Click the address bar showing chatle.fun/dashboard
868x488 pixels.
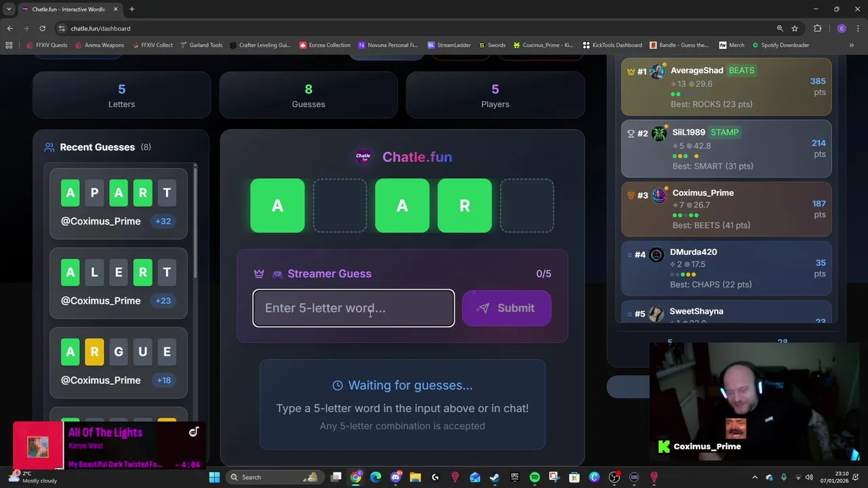click(x=414, y=28)
